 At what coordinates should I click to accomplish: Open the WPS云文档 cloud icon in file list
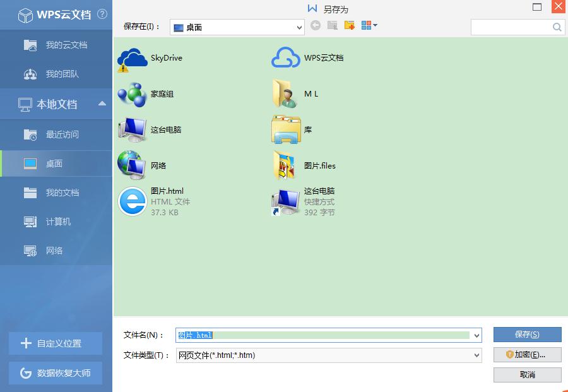coord(285,57)
